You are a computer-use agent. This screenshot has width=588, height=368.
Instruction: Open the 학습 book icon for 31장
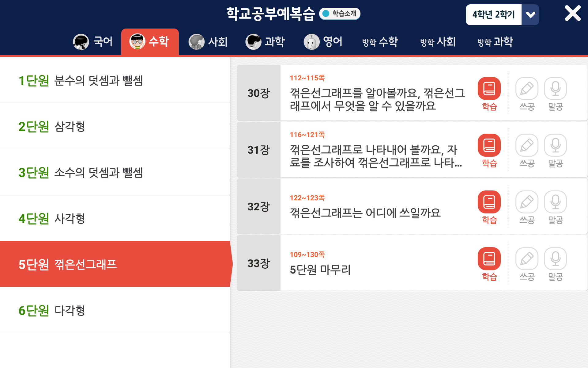pyautogui.click(x=489, y=146)
